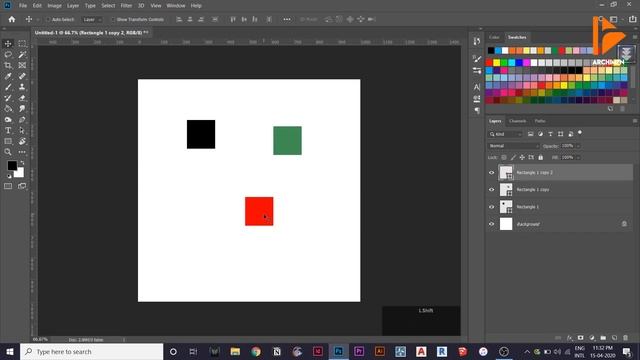640x360 pixels.
Task: Toggle lock all padlock icon
Action: (540, 157)
